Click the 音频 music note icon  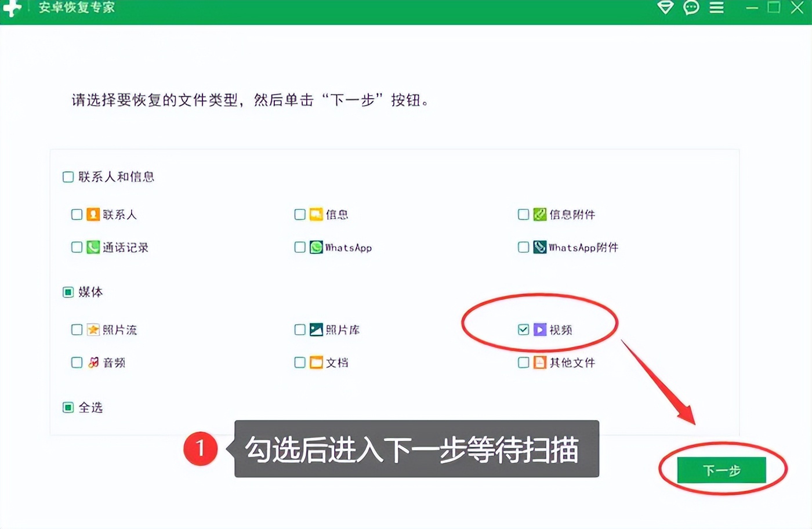tap(93, 363)
